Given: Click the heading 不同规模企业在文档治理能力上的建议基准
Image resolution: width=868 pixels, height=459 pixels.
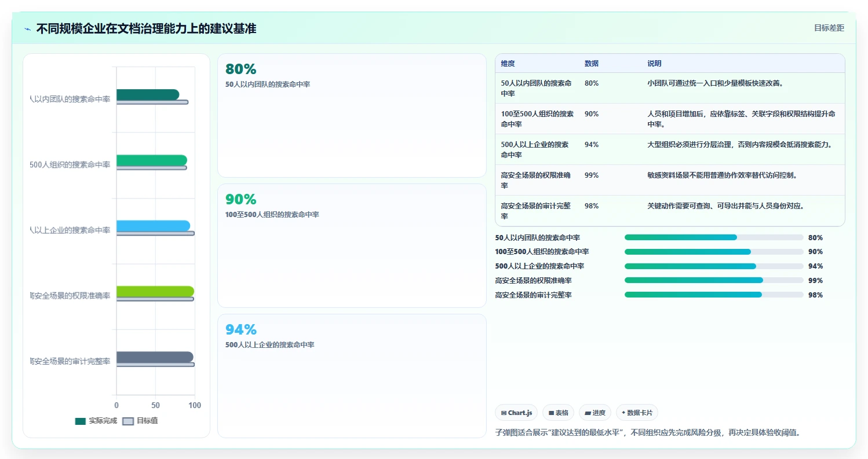Looking at the screenshot, I should 146,28.
